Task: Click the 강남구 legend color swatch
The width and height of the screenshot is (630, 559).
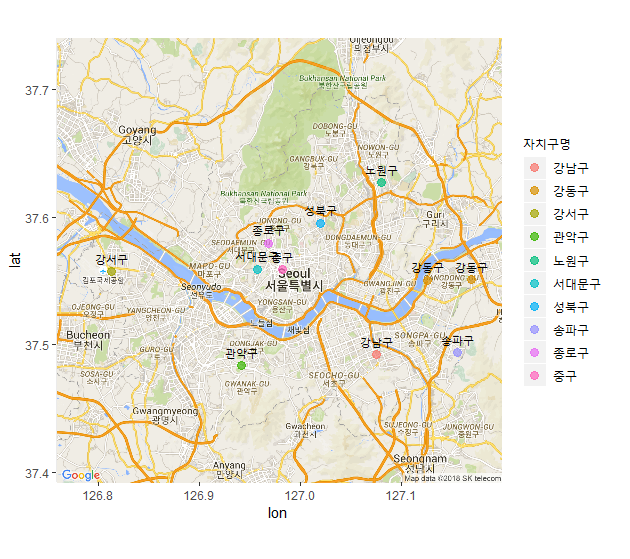Action: [x=534, y=168]
